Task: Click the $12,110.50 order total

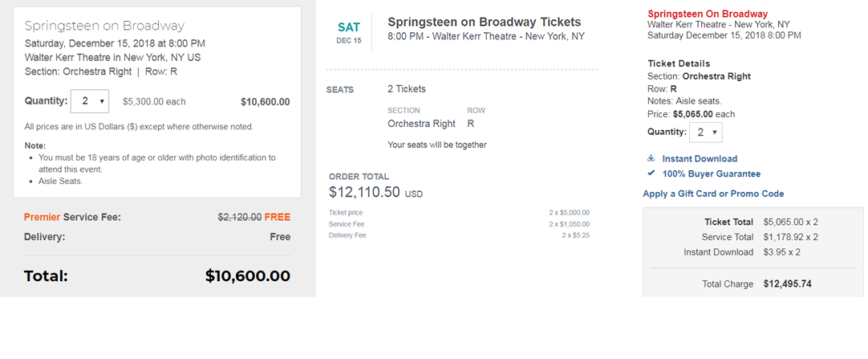Action: tap(366, 193)
